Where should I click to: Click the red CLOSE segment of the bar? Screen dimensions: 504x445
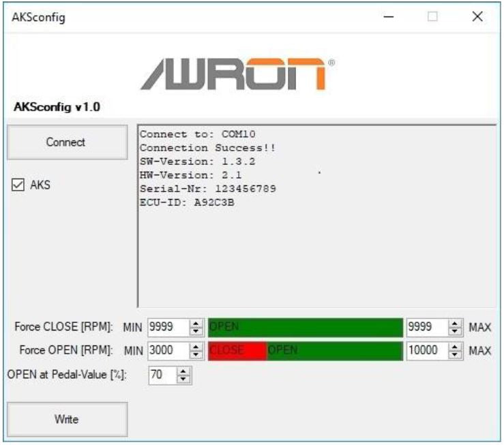[x=237, y=350]
